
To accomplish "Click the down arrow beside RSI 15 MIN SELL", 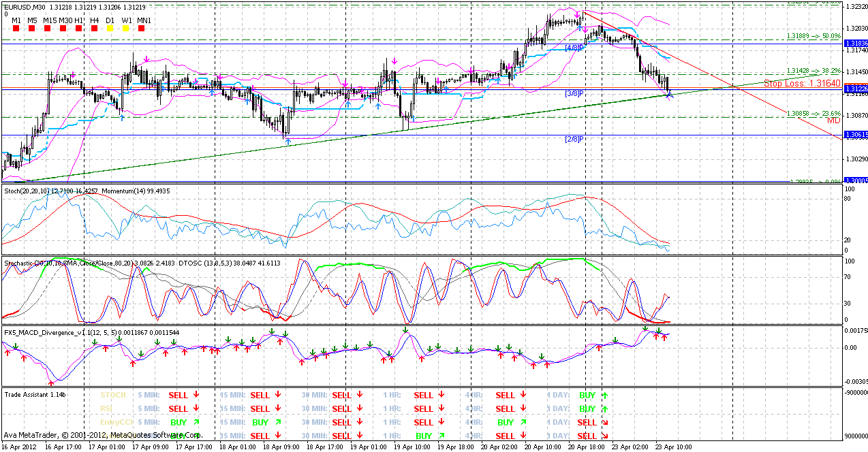I will pyautogui.click(x=278, y=408).
